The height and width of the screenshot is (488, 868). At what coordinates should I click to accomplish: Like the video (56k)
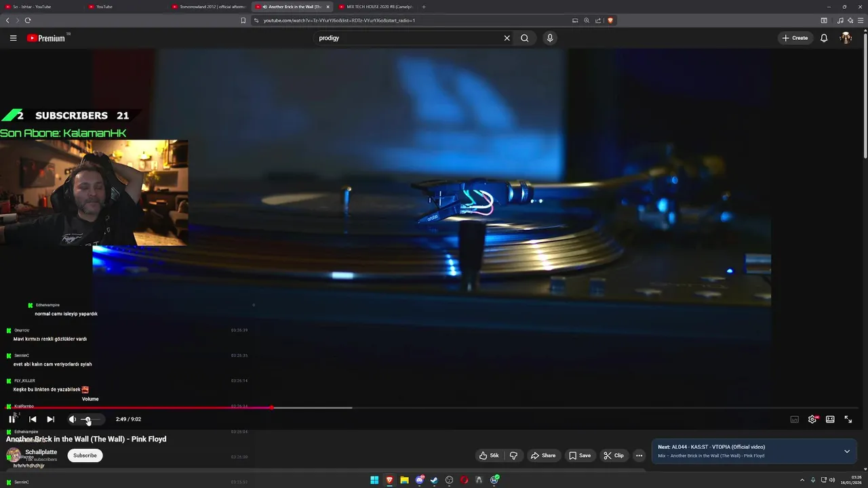[x=489, y=455]
